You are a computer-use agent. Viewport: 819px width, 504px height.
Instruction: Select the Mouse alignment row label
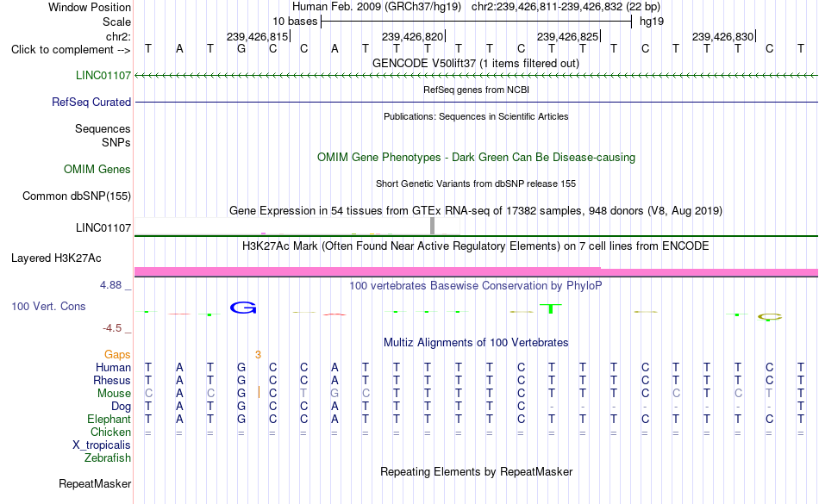pos(114,394)
